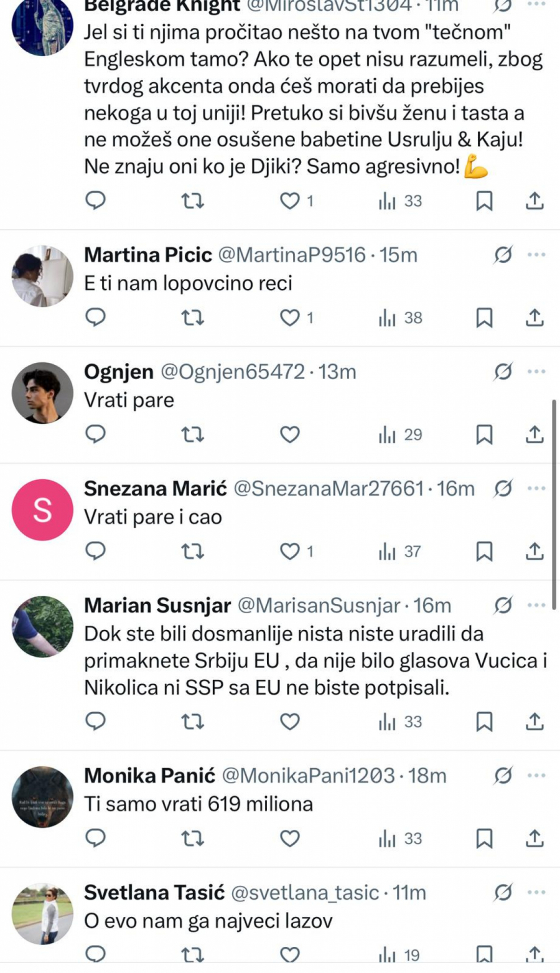Open more options for Snezana Marić's tweet
Image resolution: width=560 pixels, height=973 pixels.
pos(536,489)
